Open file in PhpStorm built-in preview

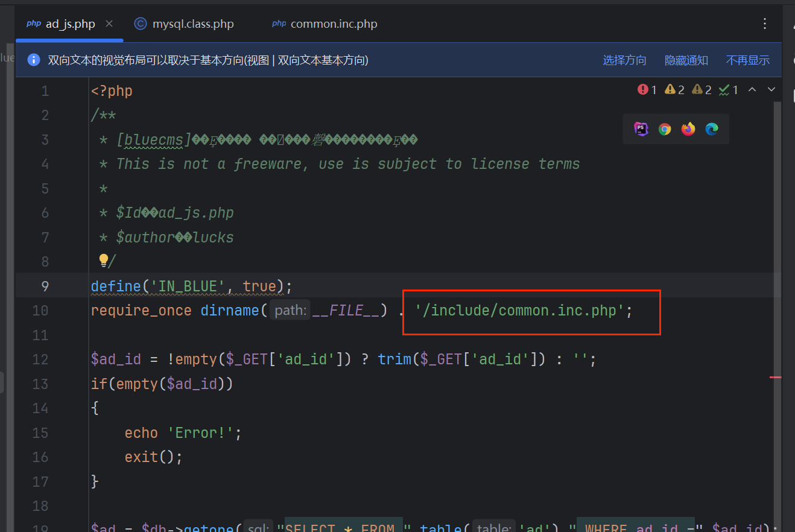(x=641, y=129)
